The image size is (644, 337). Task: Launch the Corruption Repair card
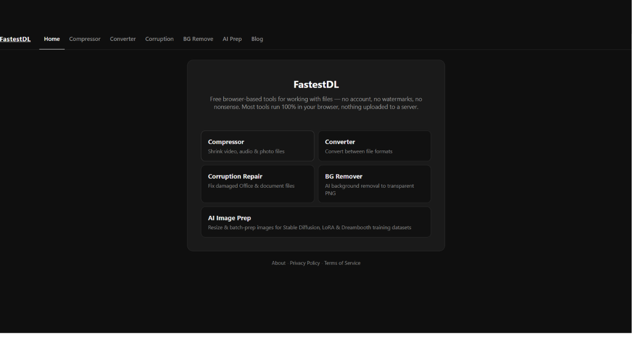[x=258, y=184]
